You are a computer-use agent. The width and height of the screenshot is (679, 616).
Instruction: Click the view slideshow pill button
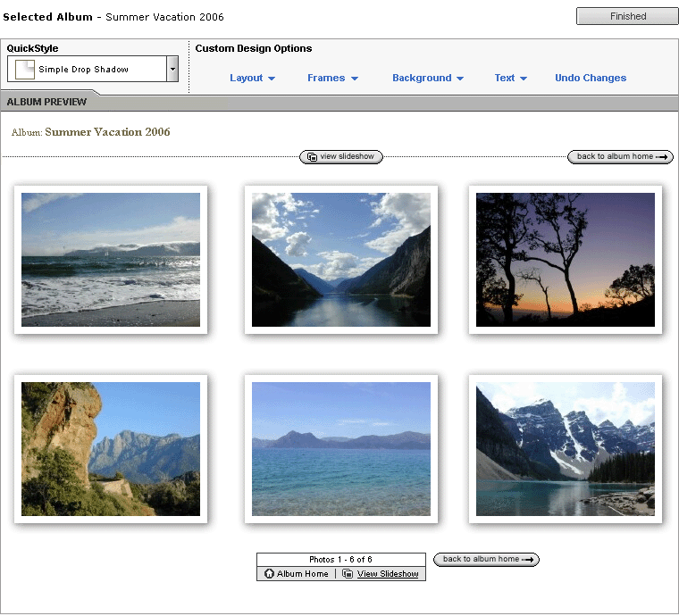[x=341, y=156]
